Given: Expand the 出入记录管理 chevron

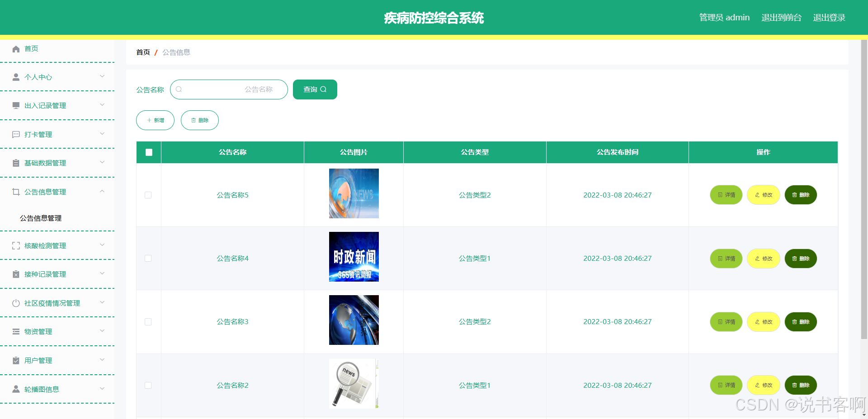Looking at the screenshot, I should 102,105.
